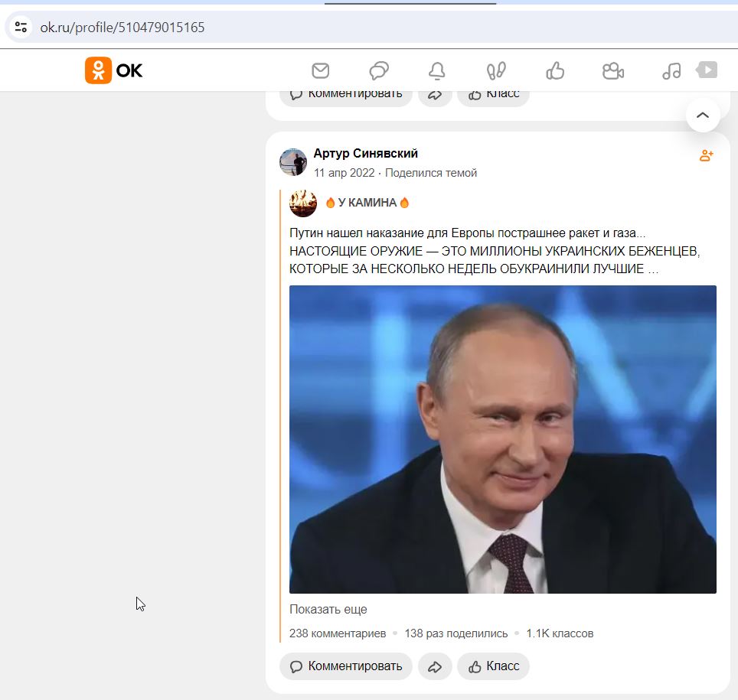
Task: Expand the post with Показать еще
Action: click(328, 609)
